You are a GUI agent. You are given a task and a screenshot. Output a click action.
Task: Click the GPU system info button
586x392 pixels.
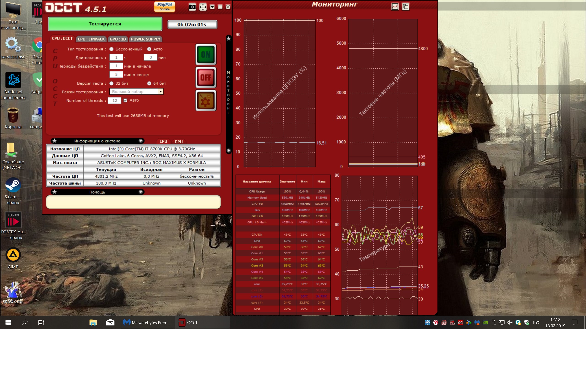[x=178, y=142]
